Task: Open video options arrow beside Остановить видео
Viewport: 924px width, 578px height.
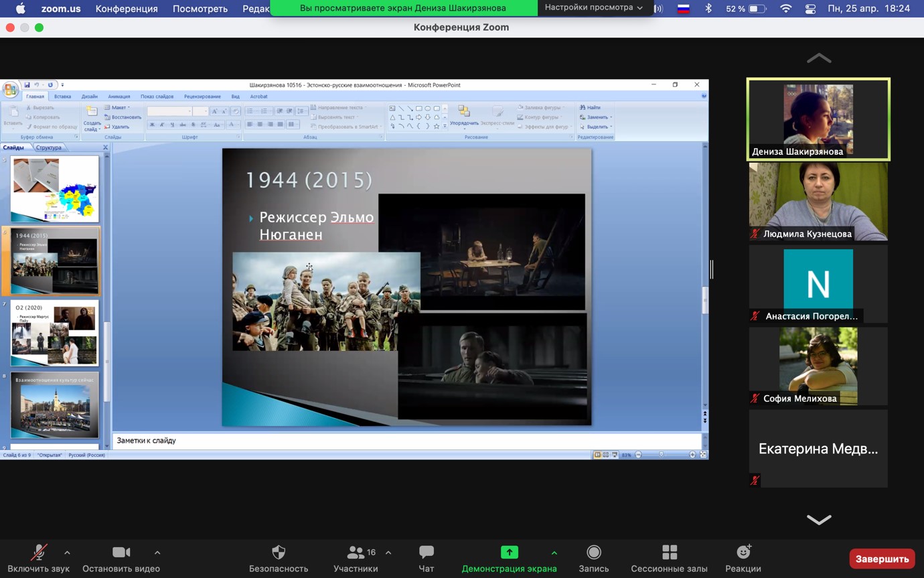Action: point(157,553)
